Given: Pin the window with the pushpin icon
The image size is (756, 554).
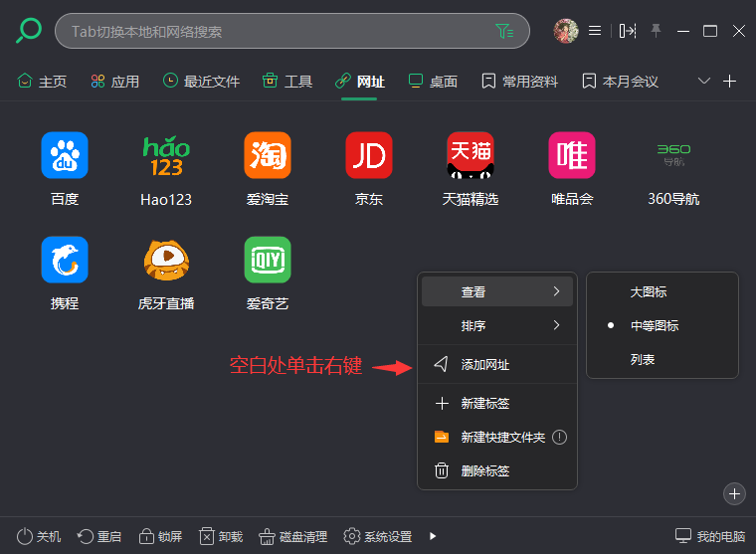Looking at the screenshot, I should tap(656, 31).
